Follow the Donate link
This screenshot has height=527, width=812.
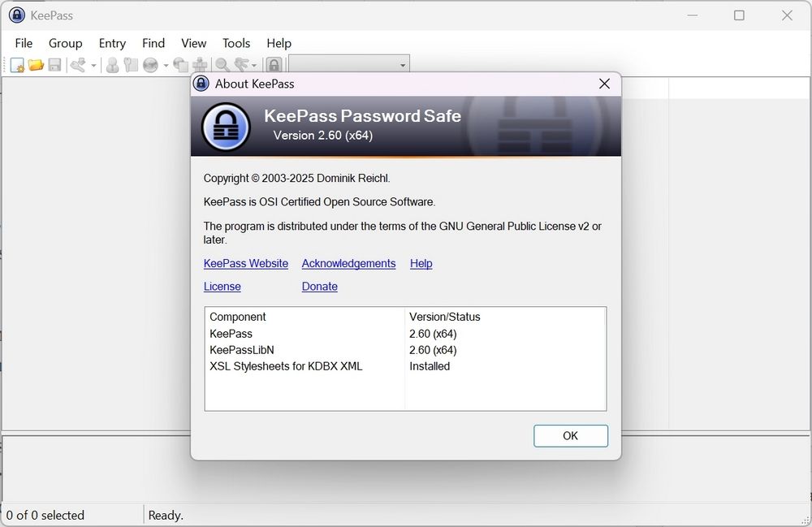[319, 286]
